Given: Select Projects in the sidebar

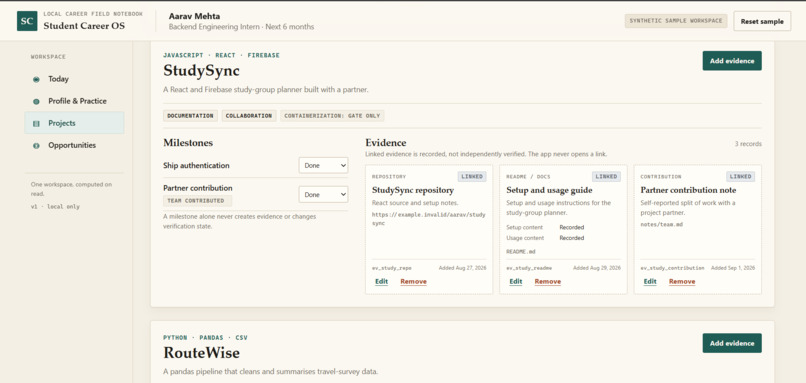Looking at the screenshot, I should (x=74, y=123).
